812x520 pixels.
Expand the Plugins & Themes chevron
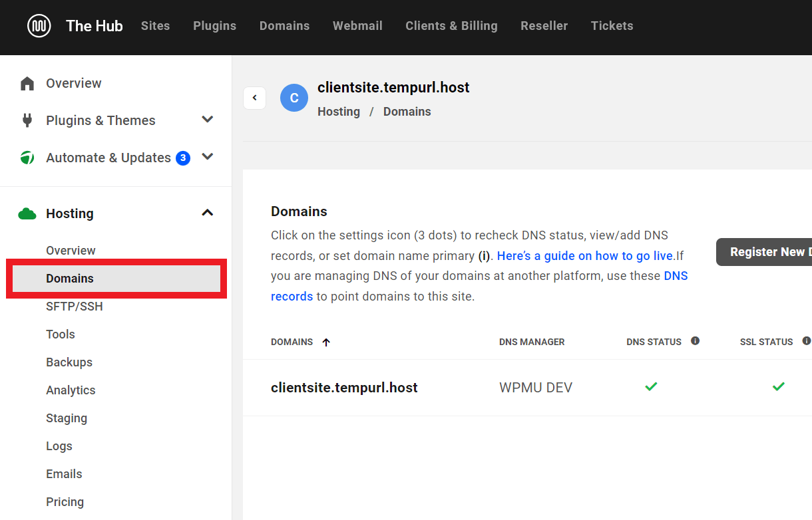(208, 120)
